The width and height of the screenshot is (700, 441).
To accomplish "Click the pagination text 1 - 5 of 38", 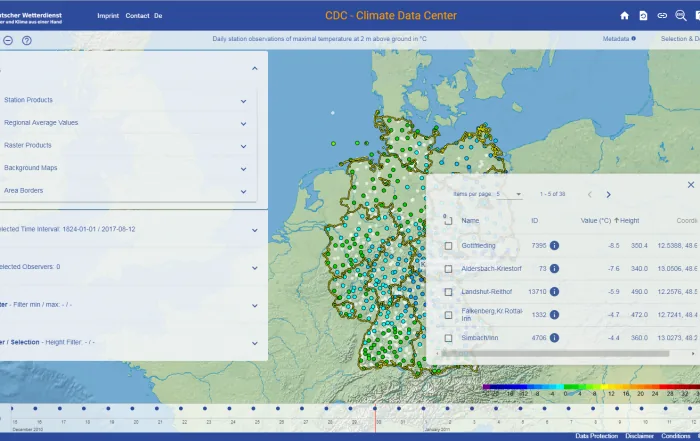I will [x=552, y=194].
